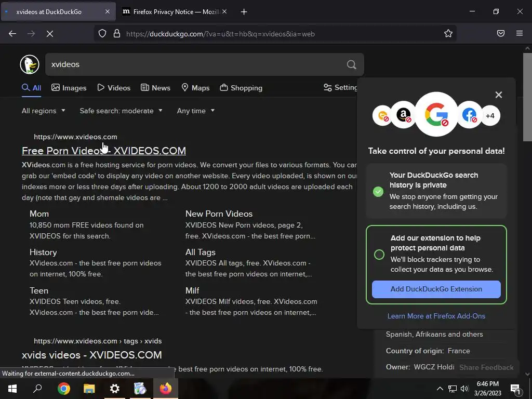Screen dimensions: 532x399
Task: Click the green checkmark beside search history is private
Action: pos(378,192)
